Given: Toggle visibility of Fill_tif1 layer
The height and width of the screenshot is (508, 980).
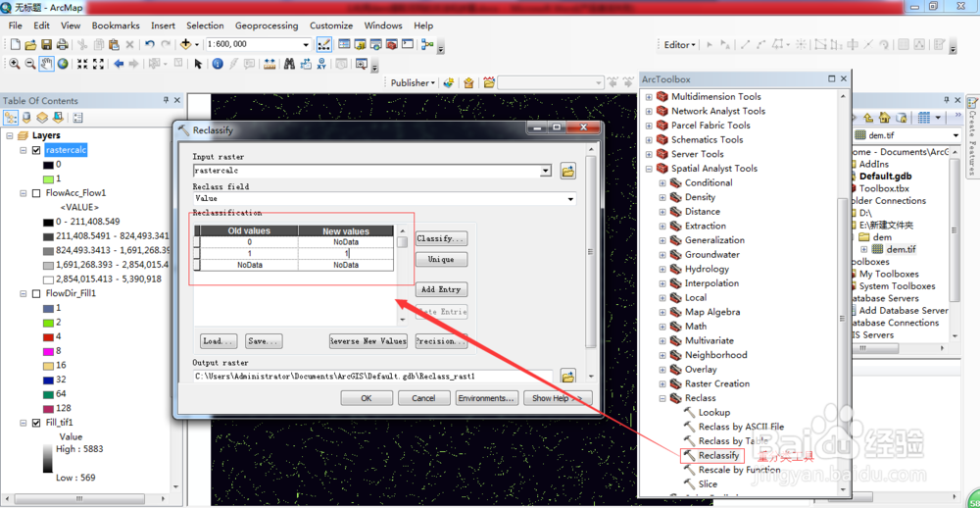Looking at the screenshot, I should (36, 423).
